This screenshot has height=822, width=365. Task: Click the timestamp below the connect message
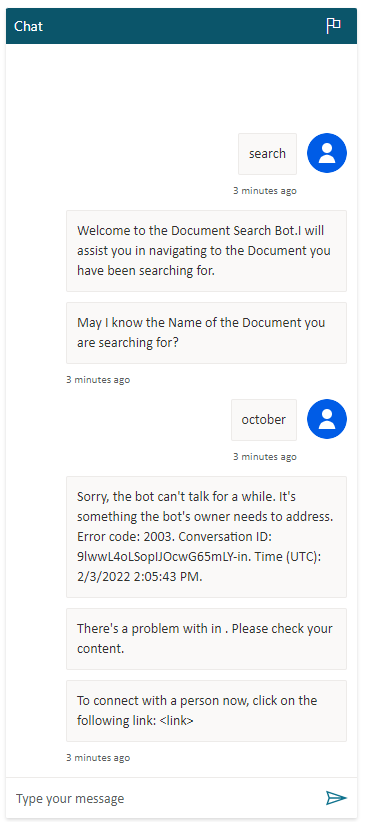(98, 758)
